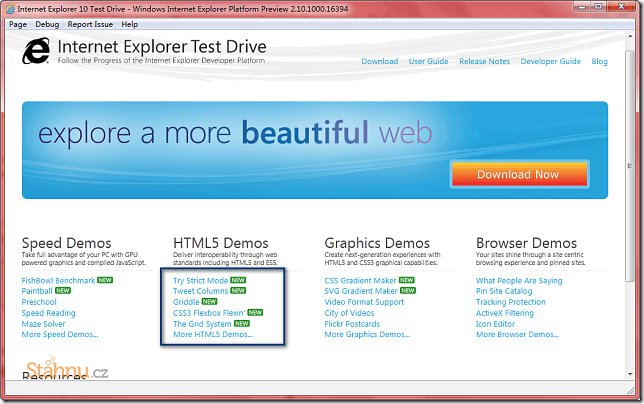Open the Page menu
The image size is (644, 404).
[18, 24]
